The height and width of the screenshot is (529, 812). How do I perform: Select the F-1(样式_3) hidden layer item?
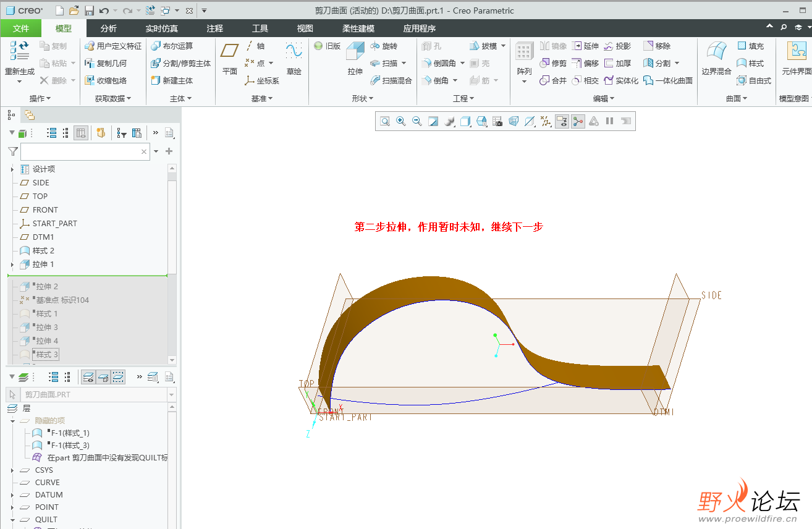61,446
